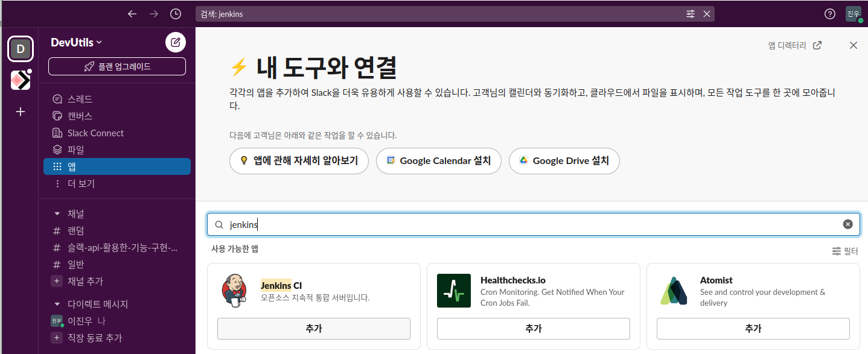Open user profile avatar 진우
The height and width of the screenshot is (354, 868).
tap(854, 14)
